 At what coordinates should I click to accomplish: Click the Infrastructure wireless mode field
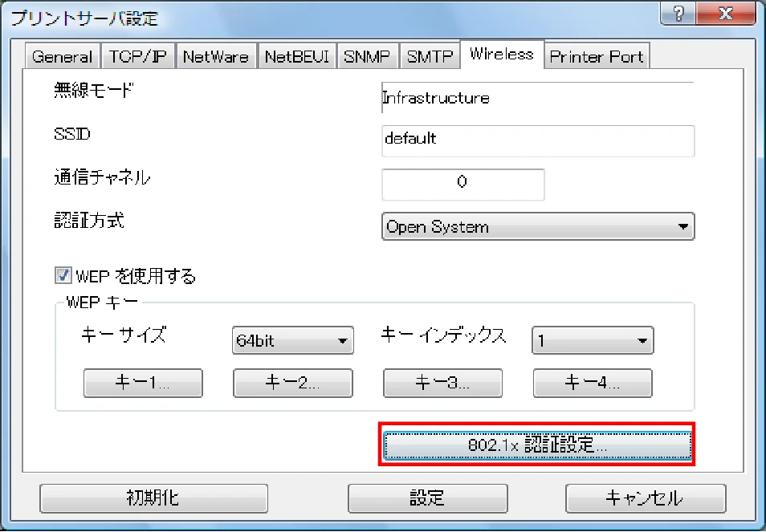pyautogui.click(x=537, y=98)
